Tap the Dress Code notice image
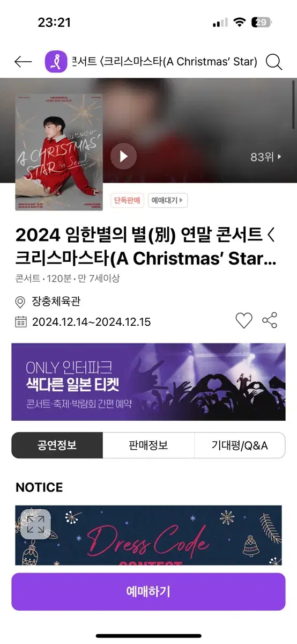 point(148,535)
